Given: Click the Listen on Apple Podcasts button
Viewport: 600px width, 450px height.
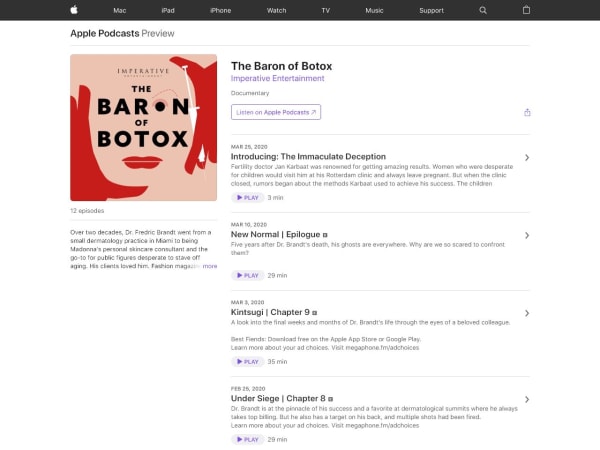Looking at the screenshot, I should [276, 112].
